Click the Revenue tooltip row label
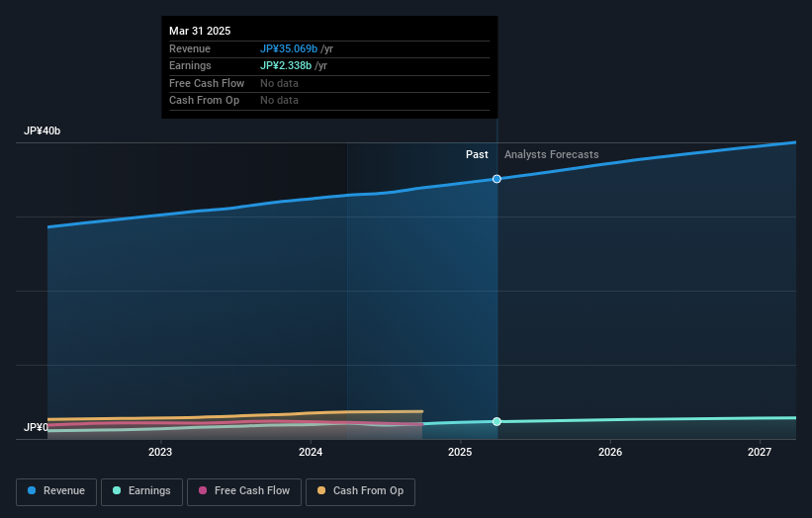The height and width of the screenshot is (518, 812). [190, 48]
